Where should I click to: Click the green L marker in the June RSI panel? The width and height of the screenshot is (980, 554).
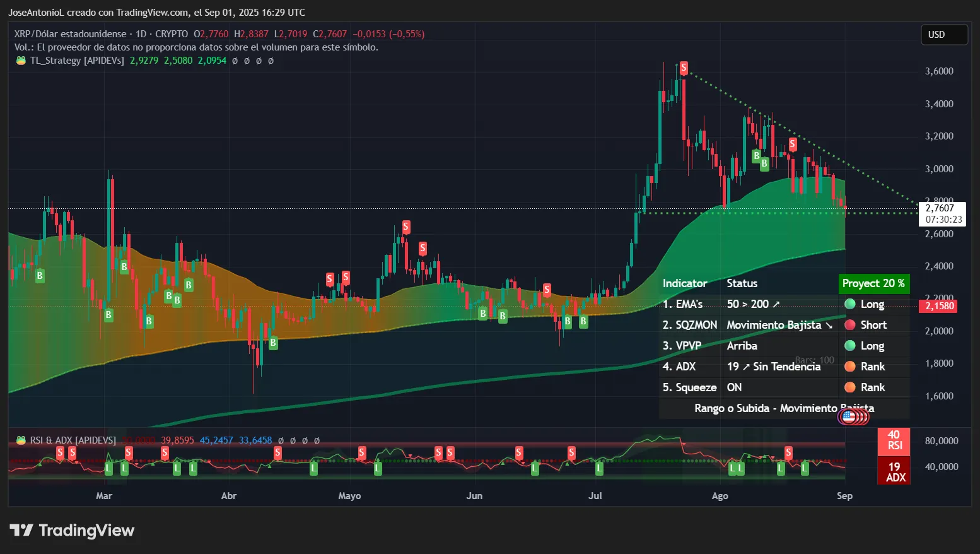pyautogui.click(x=535, y=469)
